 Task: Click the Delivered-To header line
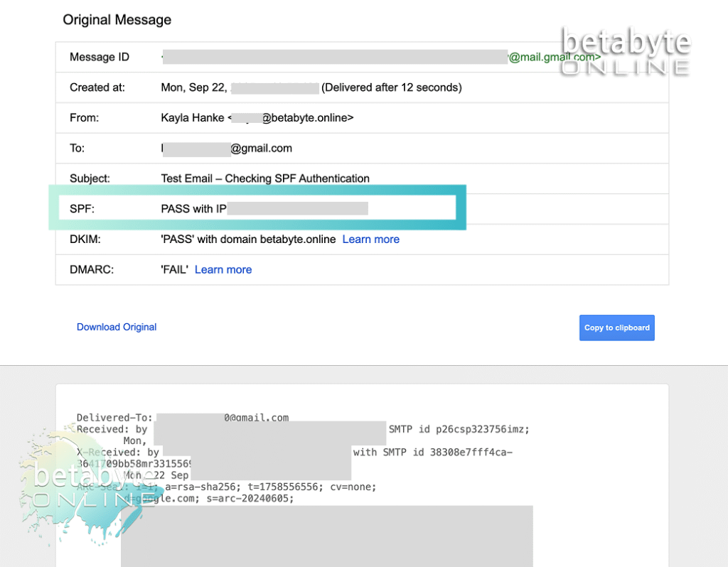point(183,418)
